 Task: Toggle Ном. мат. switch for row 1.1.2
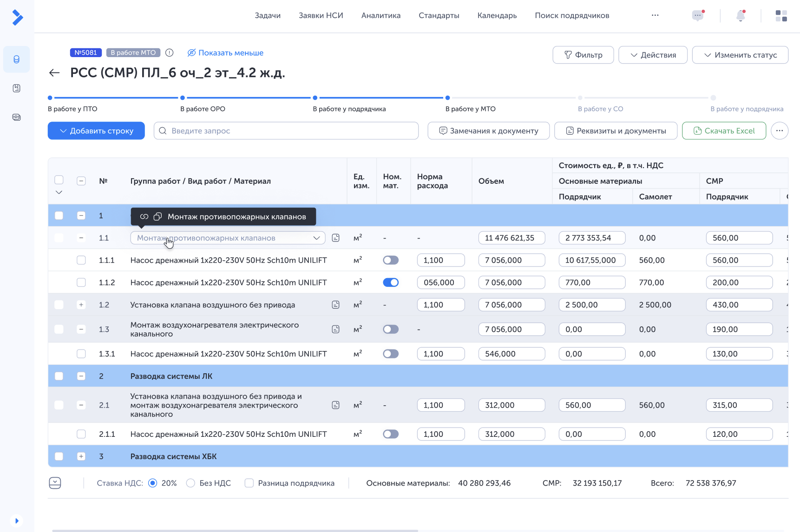[391, 283]
